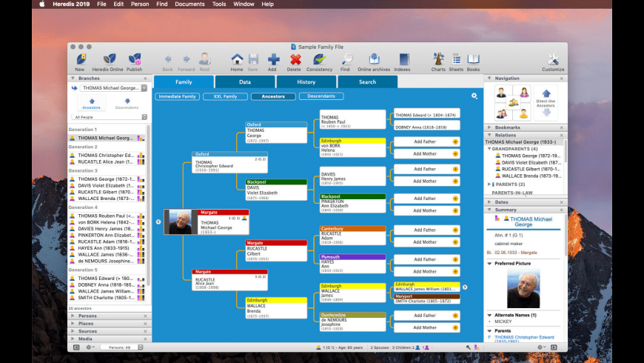Select PINKERTON Ann Elizabeth in Generation 4 list

(107, 235)
